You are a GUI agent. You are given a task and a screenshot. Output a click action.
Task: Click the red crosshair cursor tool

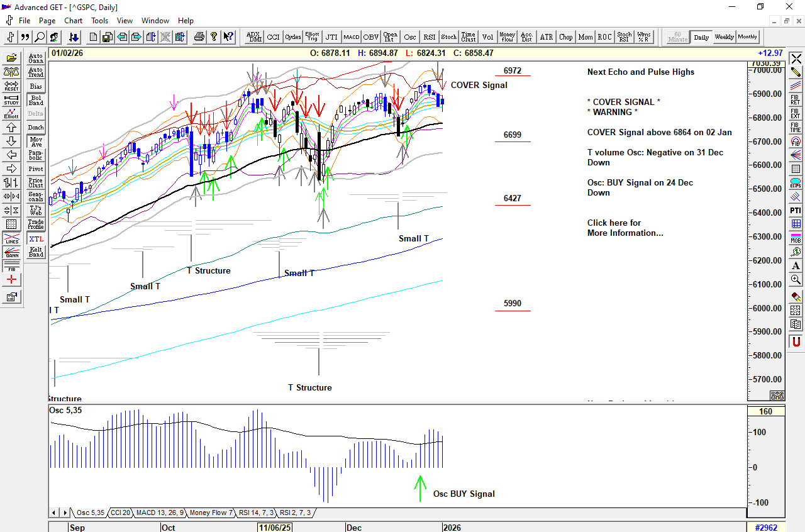coord(11,280)
